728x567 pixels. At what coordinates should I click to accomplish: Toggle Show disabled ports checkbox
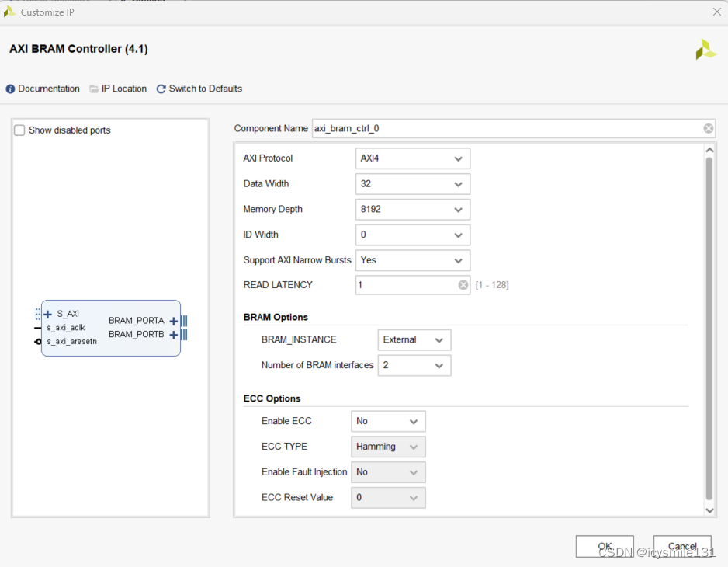19,130
